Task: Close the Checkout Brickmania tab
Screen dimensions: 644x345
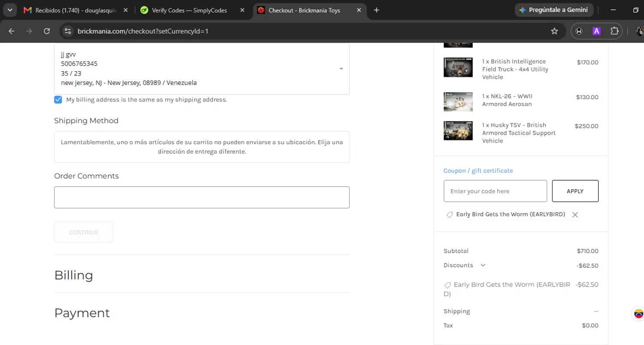Action: click(359, 10)
